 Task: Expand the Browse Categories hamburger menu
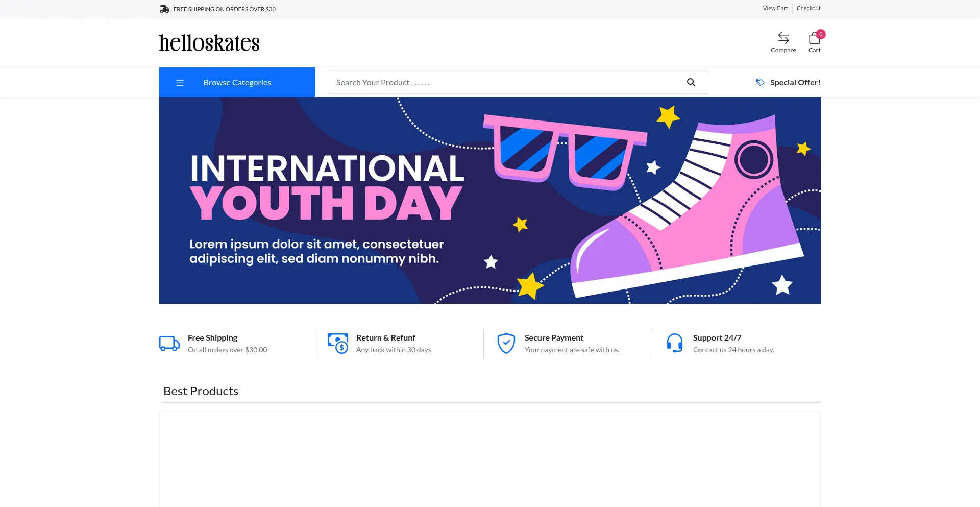[180, 83]
